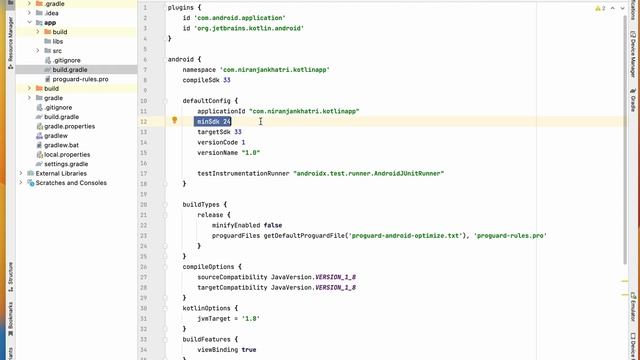Click the settings.gradle file icon

coord(39,164)
